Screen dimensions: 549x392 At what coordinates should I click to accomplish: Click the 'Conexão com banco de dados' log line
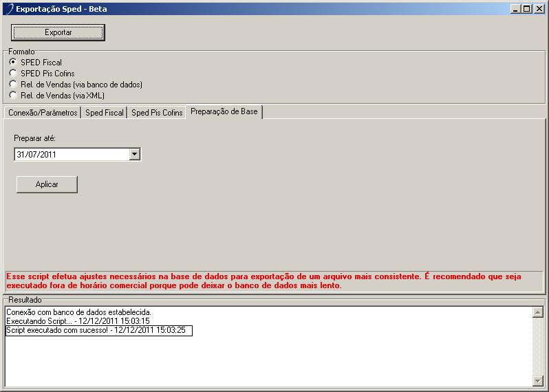[x=78, y=312]
